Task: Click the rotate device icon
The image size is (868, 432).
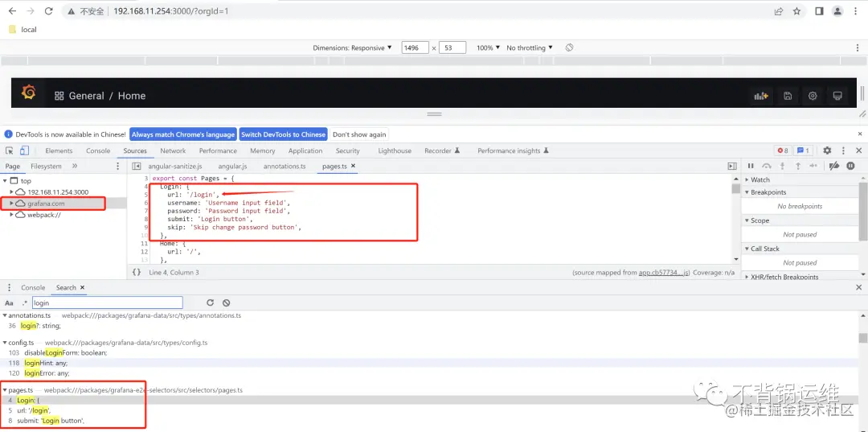Action: (569, 47)
